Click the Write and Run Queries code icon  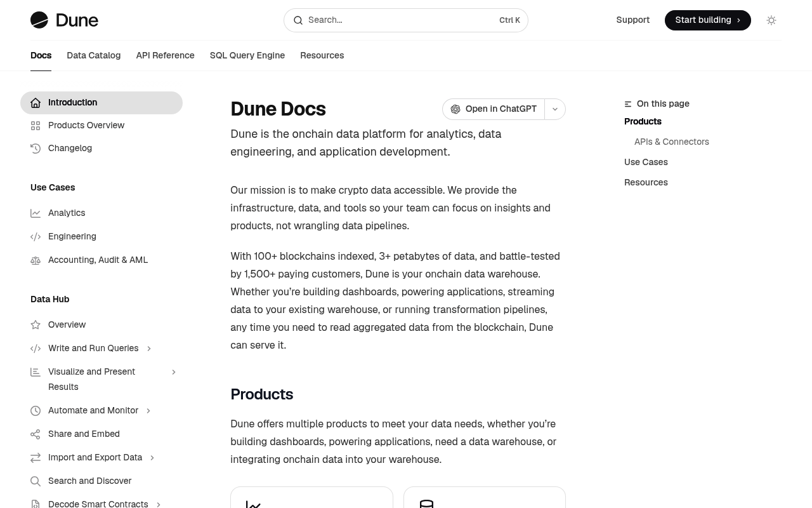coord(36,349)
